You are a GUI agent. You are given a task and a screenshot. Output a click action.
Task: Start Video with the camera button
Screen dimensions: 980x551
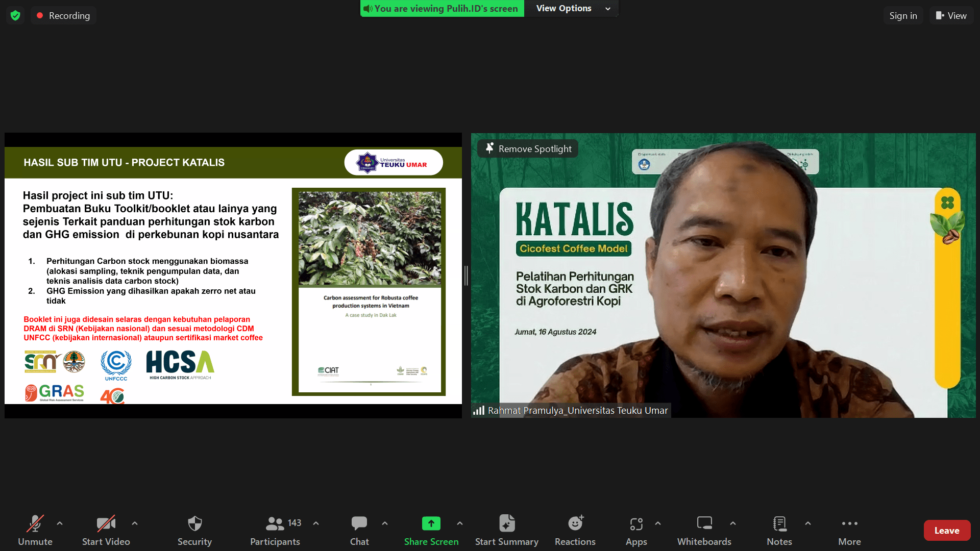tap(106, 531)
